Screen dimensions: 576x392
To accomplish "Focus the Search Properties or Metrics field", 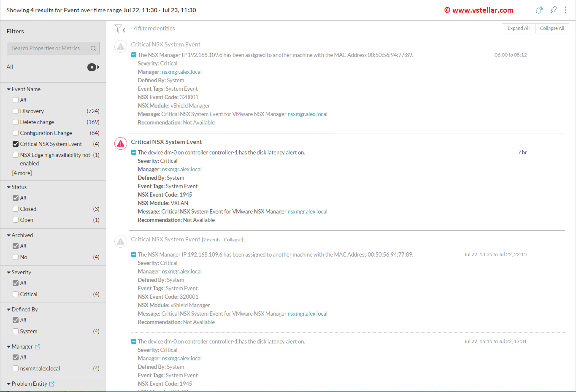I will click(x=53, y=48).
